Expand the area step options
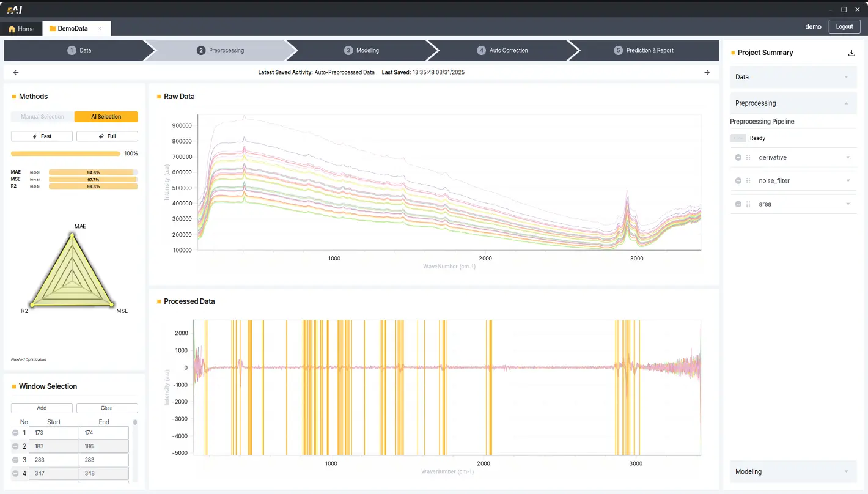 point(848,204)
